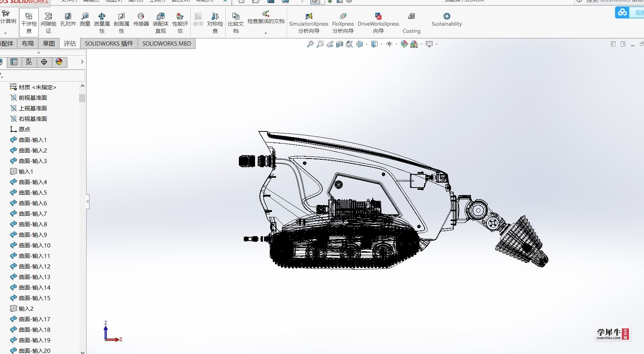Viewport: 644px width, 354px height.
Task: Open 质量属性 mass properties
Action: 102,23
